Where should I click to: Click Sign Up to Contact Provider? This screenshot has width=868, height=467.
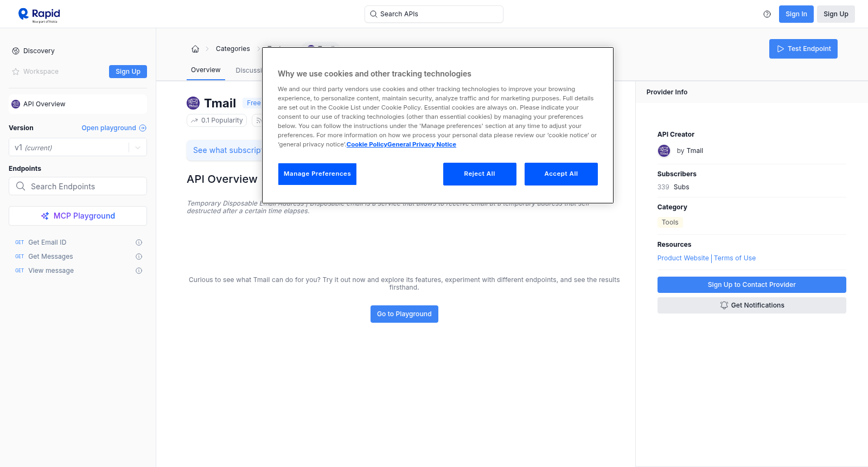pyautogui.click(x=751, y=285)
